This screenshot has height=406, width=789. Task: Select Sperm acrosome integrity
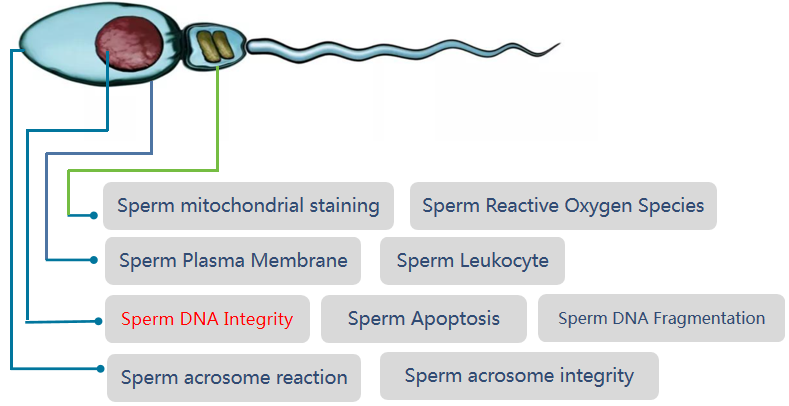click(519, 376)
